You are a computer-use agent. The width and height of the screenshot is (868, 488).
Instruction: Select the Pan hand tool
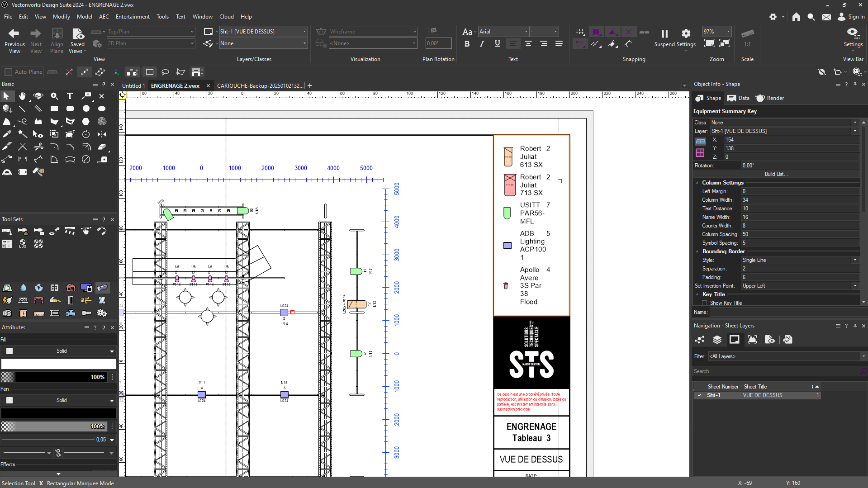(x=22, y=96)
